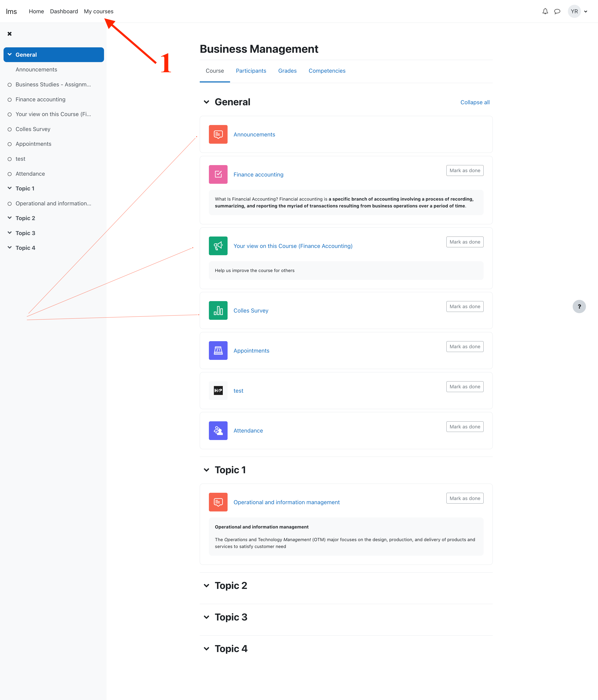Click the H5P test activity icon

tap(218, 391)
